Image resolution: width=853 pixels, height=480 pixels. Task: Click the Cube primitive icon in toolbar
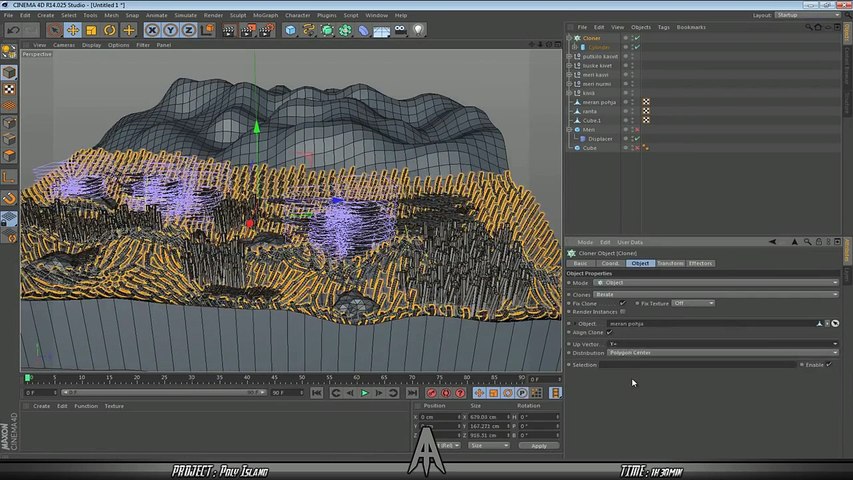coord(290,30)
